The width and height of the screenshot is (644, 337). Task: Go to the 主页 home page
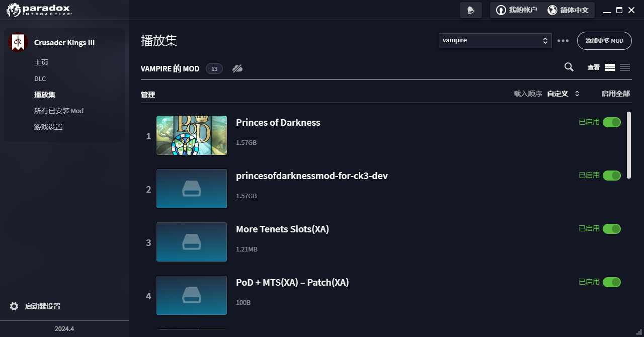[x=41, y=62]
